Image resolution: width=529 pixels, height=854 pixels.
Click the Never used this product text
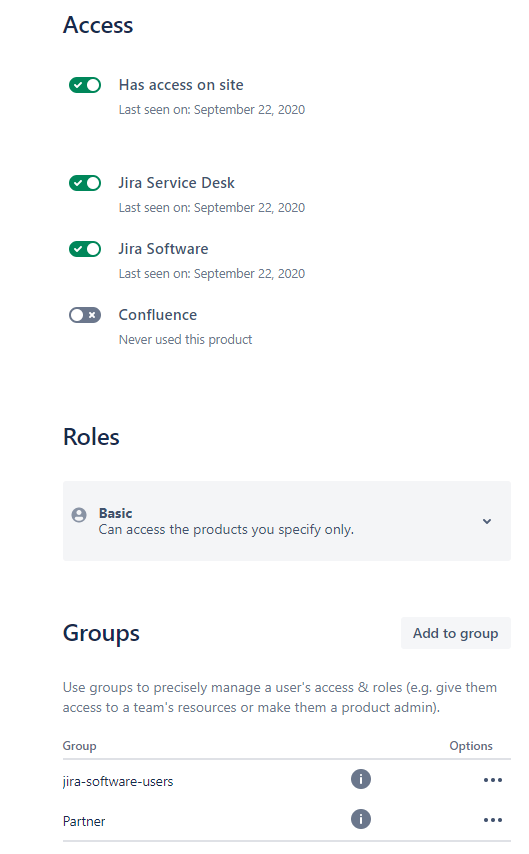[x=185, y=339]
